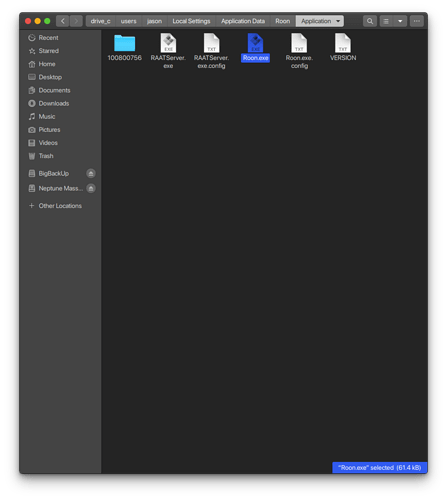Select the Roon.exe.config file icon
Screen dimensions: 447x500
pyautogui.click(x=299, y=43)
